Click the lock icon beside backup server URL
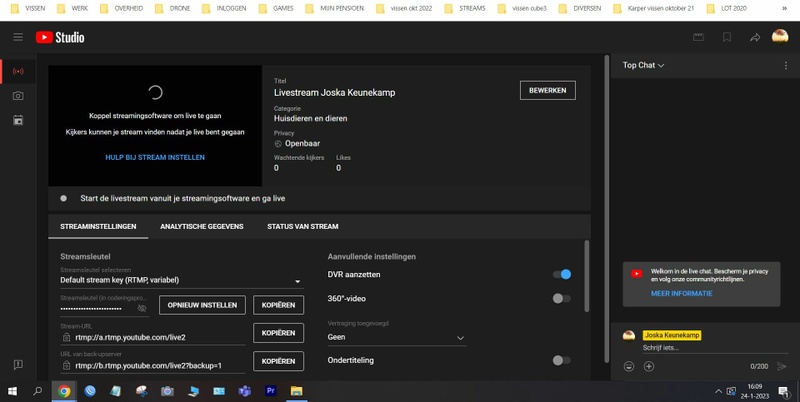The width and height of the screenshot is (800, 402). click(66, 365)
